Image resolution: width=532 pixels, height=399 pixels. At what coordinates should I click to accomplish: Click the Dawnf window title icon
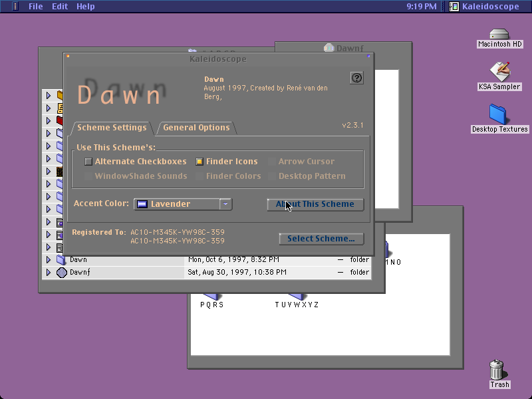click(x=329, y=48)
